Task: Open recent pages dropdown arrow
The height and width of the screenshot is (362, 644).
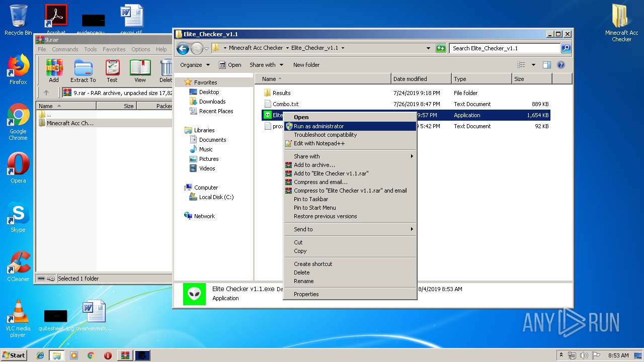Action: coord(206,48)
